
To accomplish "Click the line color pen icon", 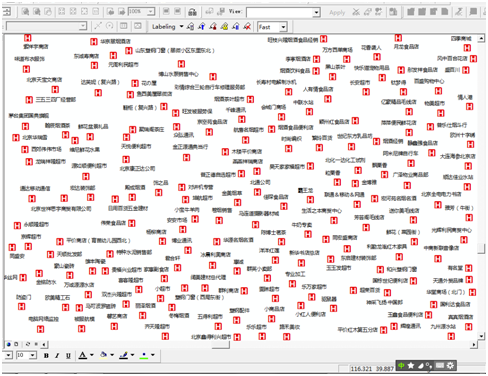I will coord(124,355).
